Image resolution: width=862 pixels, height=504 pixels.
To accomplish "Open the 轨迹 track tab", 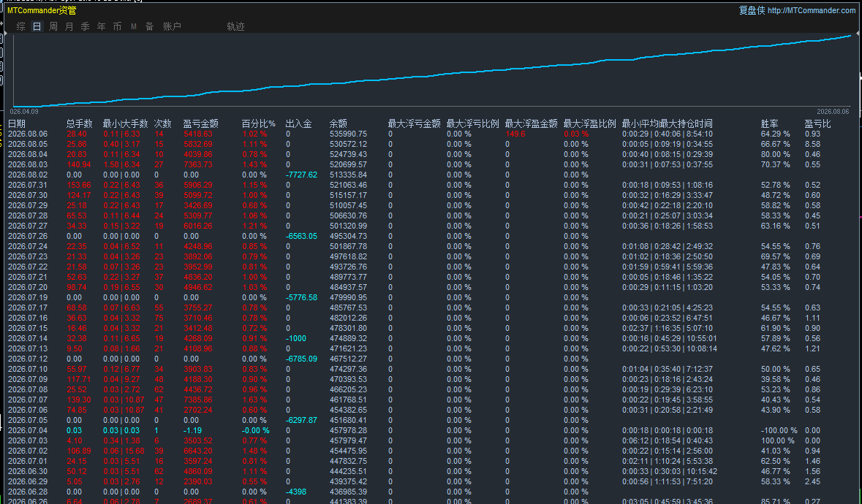I will coord(235,26).
